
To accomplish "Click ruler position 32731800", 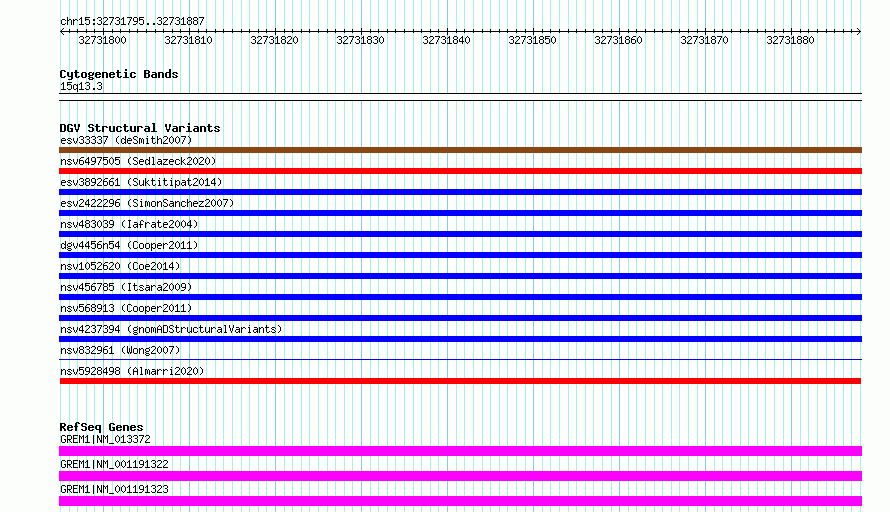I will click(103, 40).
